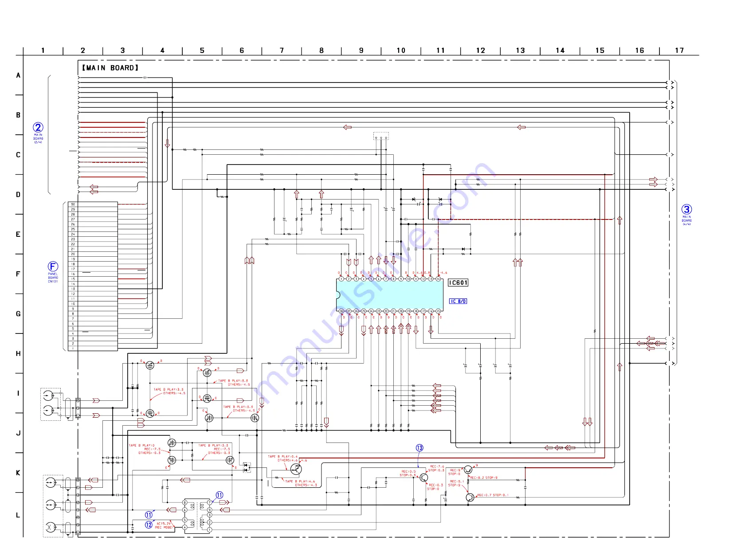Click grid column header 1
This screenshot has width=745, height=560.
click(43, 51)
